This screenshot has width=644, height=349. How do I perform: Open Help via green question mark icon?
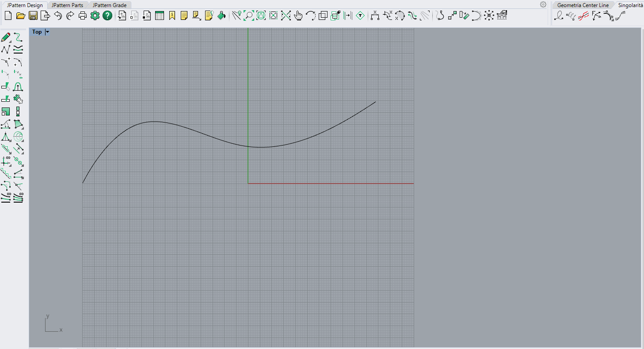pos(107,16)
